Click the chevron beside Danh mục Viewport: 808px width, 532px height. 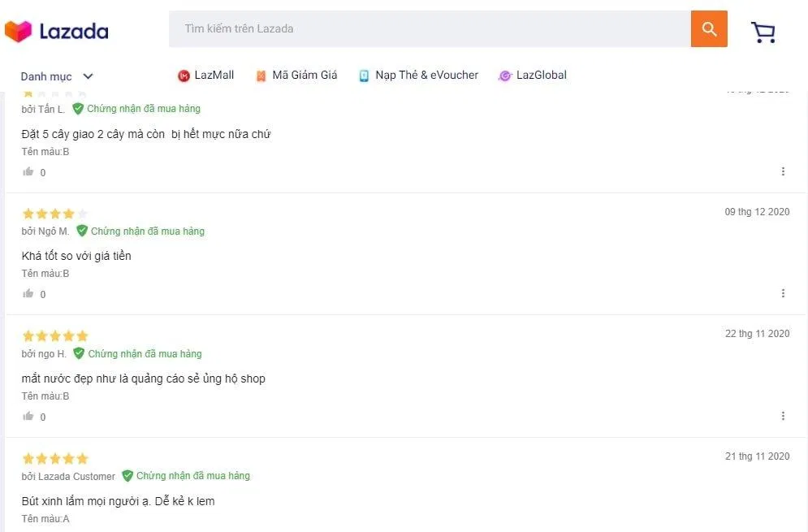coord(89,76)
